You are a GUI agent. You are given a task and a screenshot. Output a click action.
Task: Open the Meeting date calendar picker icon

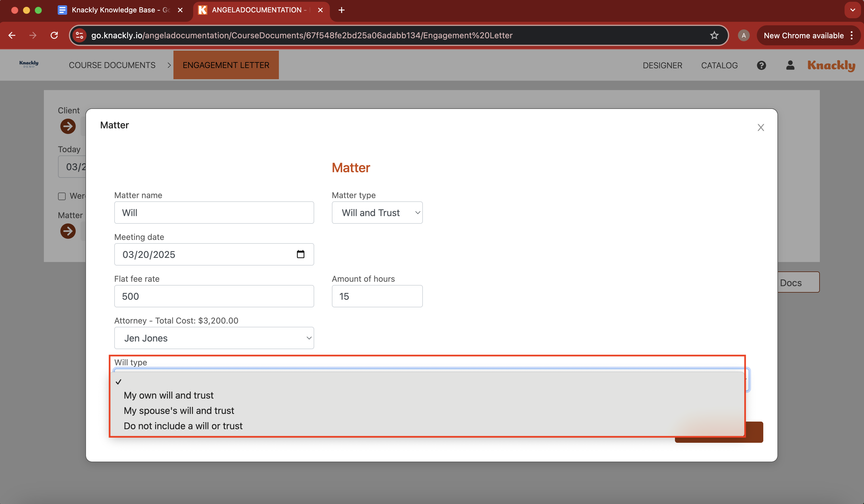[301, 254]
